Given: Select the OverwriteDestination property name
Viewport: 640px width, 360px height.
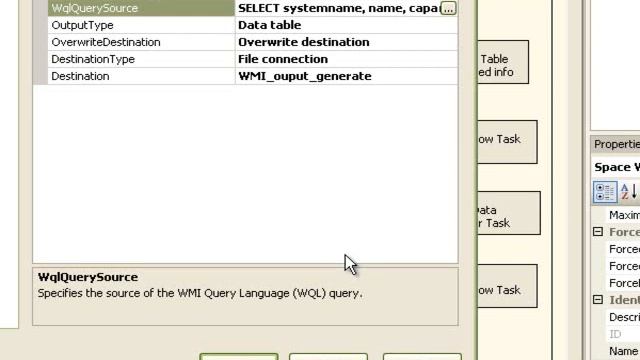Looking at the screenshot, I should [106, 42].
